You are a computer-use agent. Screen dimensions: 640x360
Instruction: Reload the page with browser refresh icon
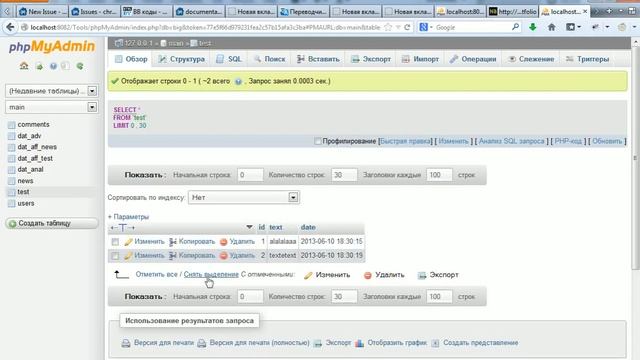407,27
